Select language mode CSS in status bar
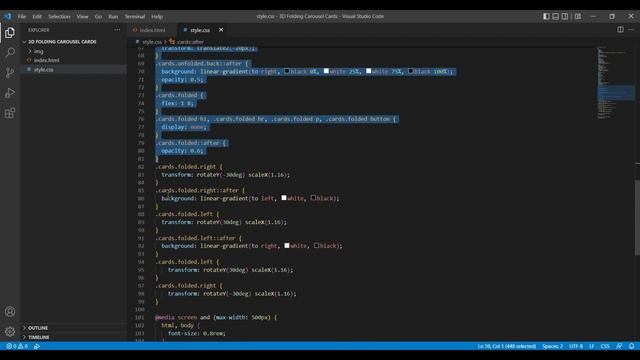 click(x=605, y=346)
